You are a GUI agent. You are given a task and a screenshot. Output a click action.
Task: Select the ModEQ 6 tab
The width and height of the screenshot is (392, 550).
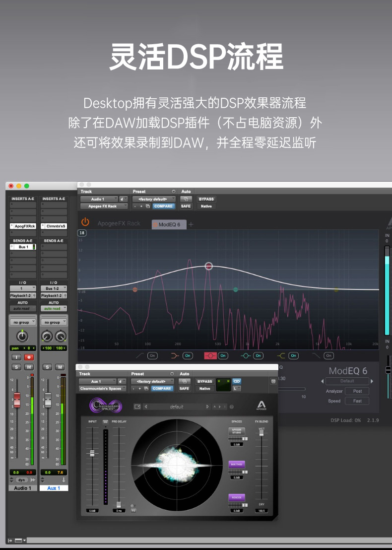click(169, 224)
